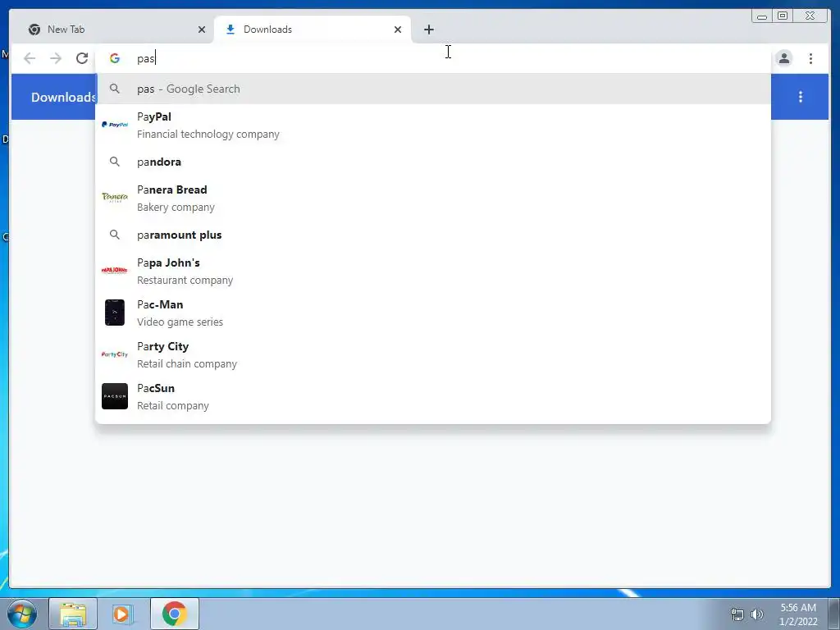This screenshot has width=840, height=630.
Task: Close the New Tab tab
Action: coord(202,30)
